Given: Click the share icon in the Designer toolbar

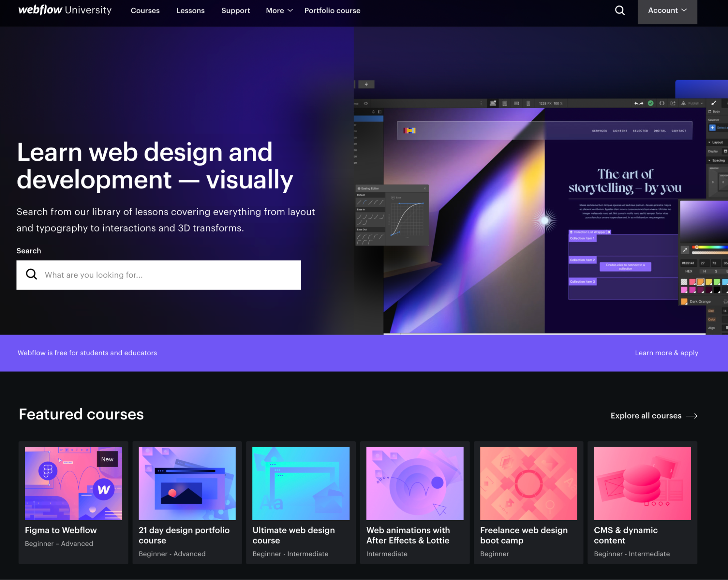Looking at the screenshot, I should pyautogui.click(x=672, y=103).
